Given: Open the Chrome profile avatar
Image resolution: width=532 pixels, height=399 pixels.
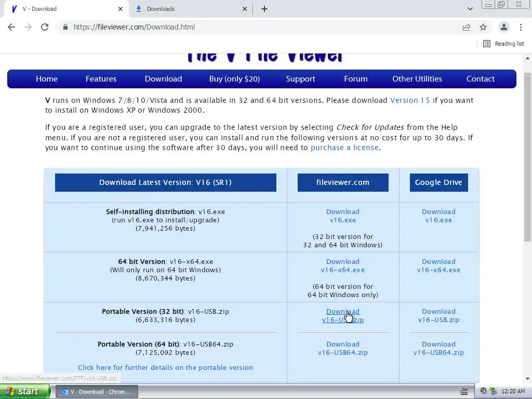Looking at the screenshot, I should tap(504, 27).
